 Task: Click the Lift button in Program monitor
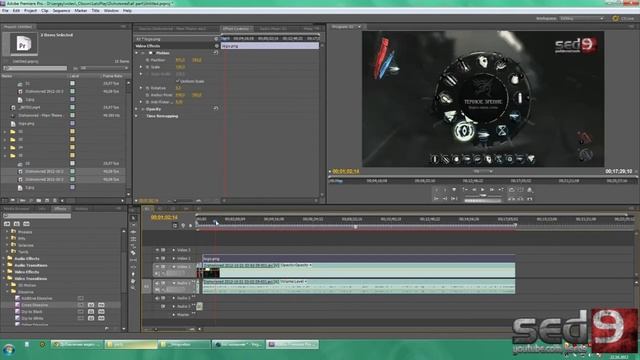click(x=511, y=199)
